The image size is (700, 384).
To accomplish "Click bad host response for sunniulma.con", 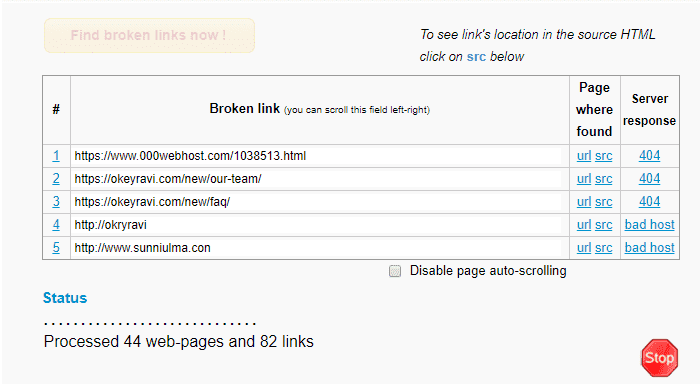I will click(x=650, y=247).
